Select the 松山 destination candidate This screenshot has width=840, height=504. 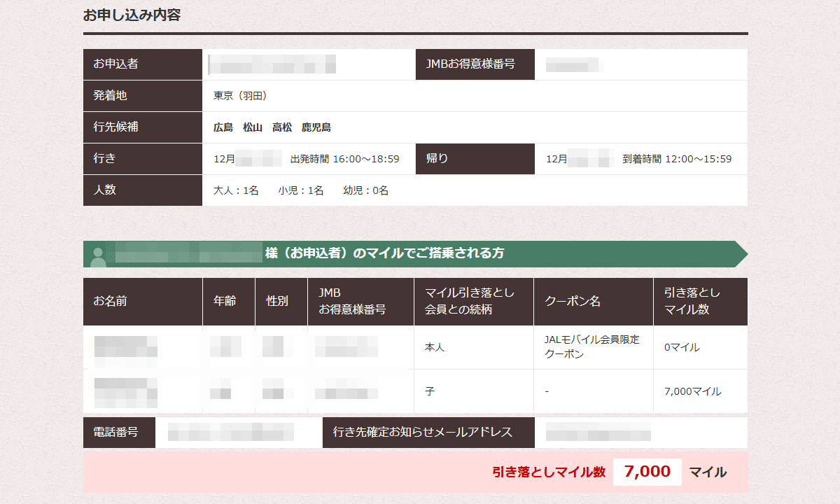[253, 127]
